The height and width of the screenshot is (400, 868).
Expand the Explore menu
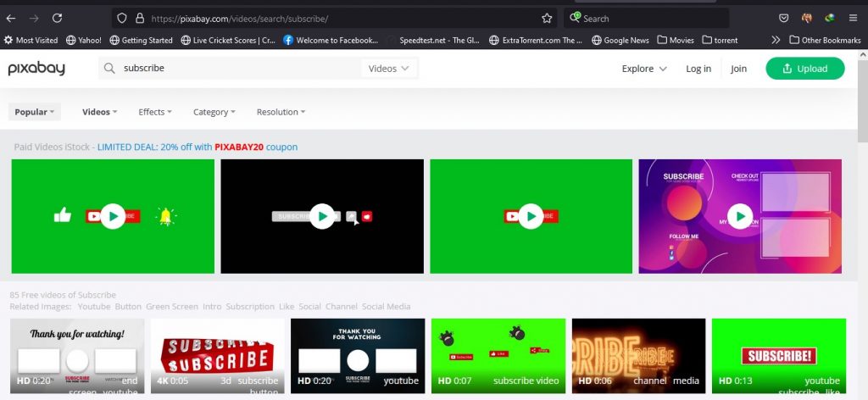click(644, 69)
